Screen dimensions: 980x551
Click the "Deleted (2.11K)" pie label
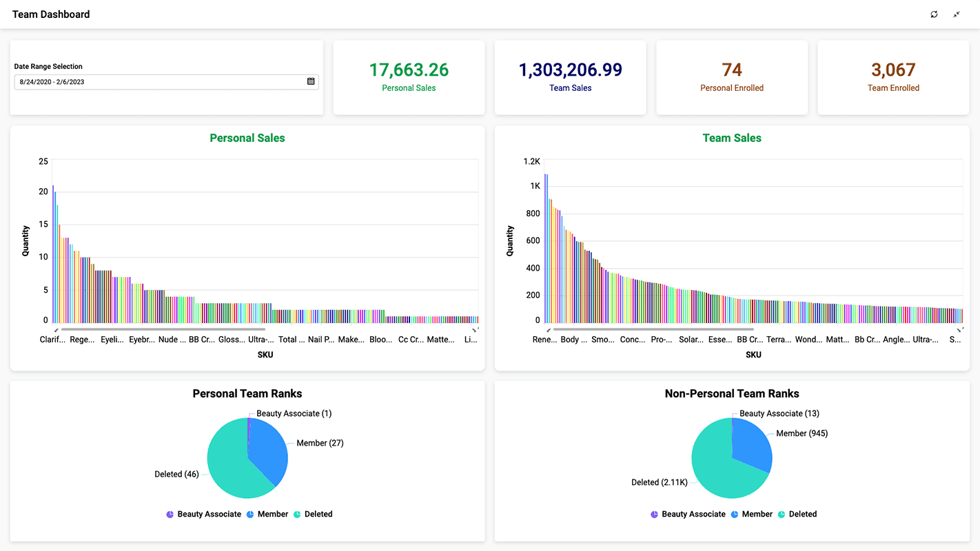point(660,483)
